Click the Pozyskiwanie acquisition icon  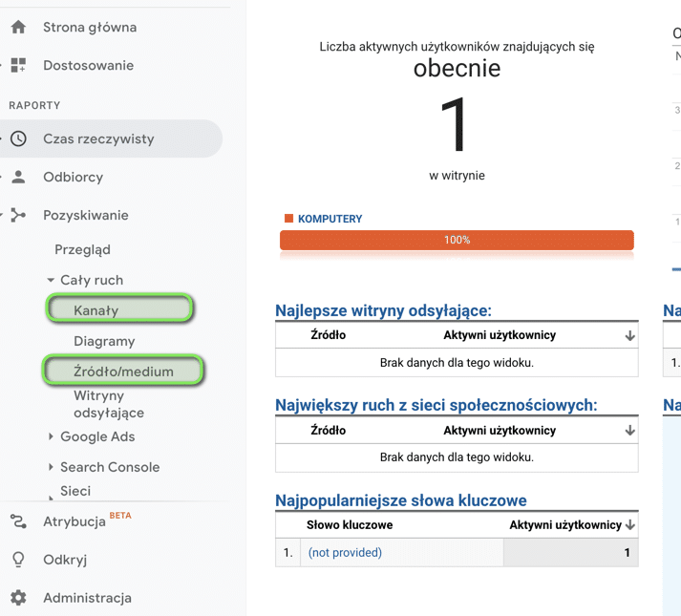[x=18, y=216]
